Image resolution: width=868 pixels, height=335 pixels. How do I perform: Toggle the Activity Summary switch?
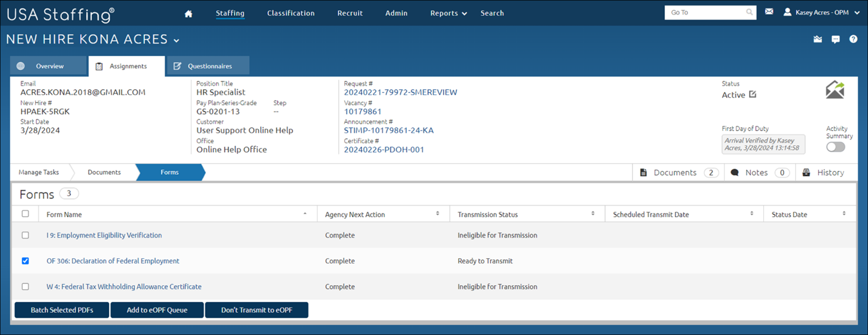click(x=835, y=147)
